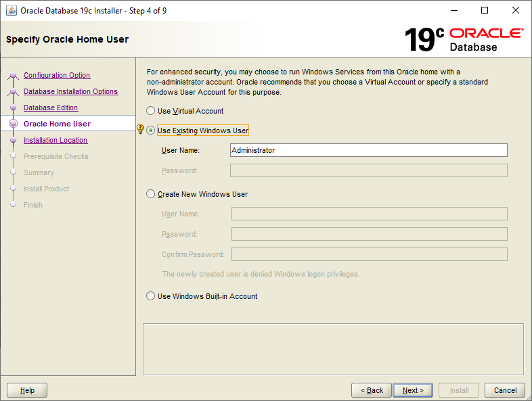Minimize the installer window
The width and height of the screenshot is (532, 401).
[454, 11]
